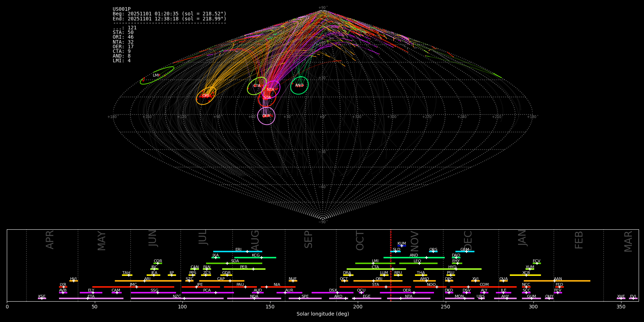The image size is (644, 322).
Task: Click the STA radiant label on the sky map
Action: point(267,98)
